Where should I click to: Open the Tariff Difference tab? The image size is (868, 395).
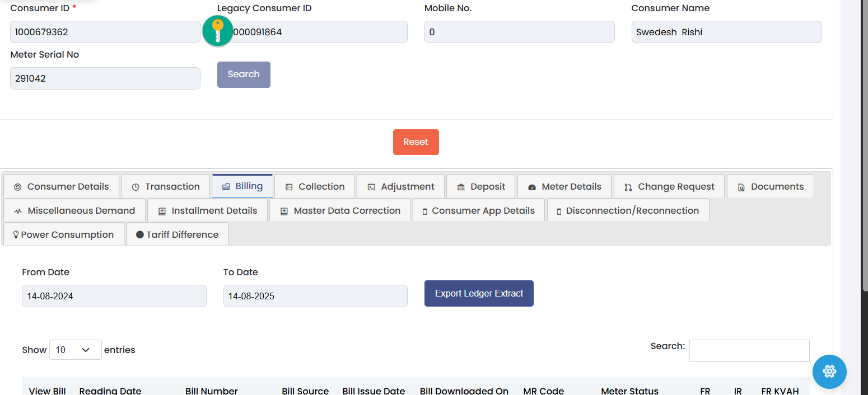(177, 234)
